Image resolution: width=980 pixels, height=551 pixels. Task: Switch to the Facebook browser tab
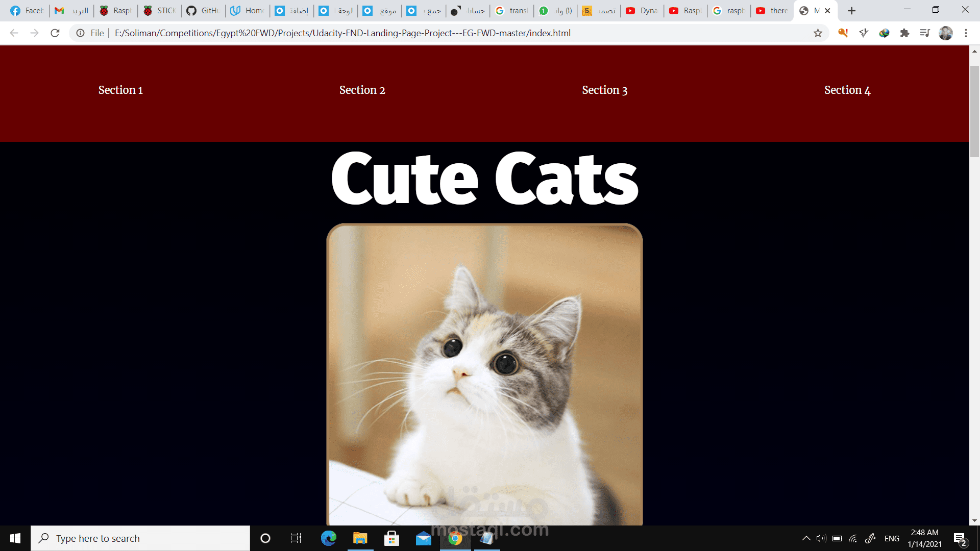tap(28, 11)
